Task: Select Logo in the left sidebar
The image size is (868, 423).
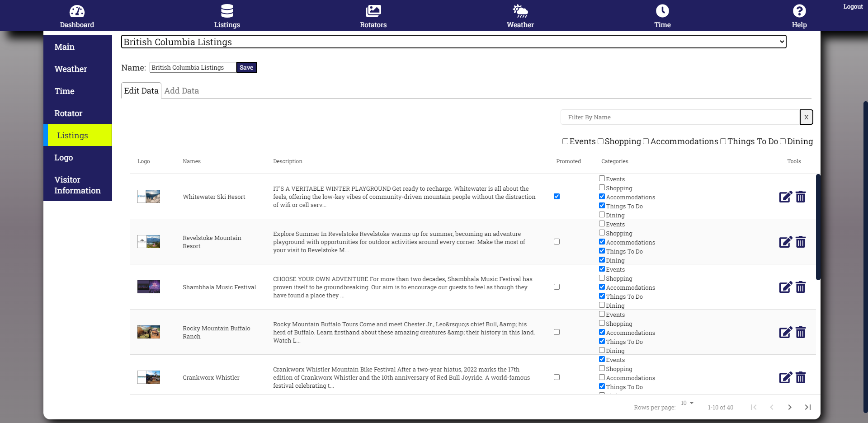Action: point(63,157)
